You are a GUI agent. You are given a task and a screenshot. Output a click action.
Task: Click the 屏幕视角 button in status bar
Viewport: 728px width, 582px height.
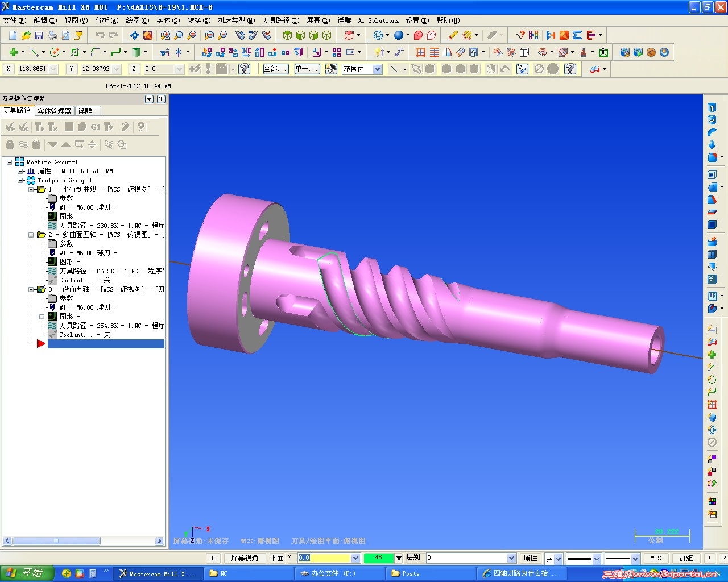point(245,558)
